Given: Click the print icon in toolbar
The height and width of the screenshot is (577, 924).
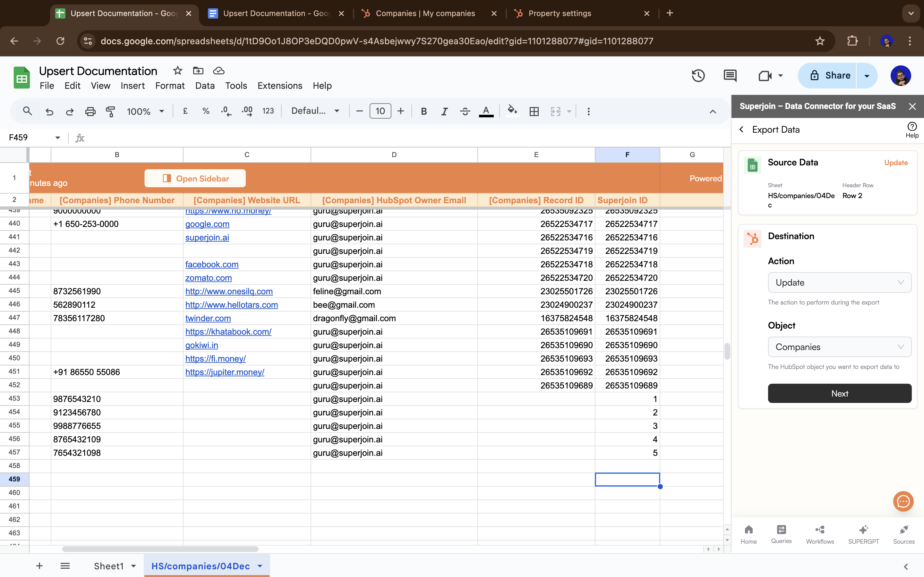Looking at the screenshot, I should pos(90,112).
